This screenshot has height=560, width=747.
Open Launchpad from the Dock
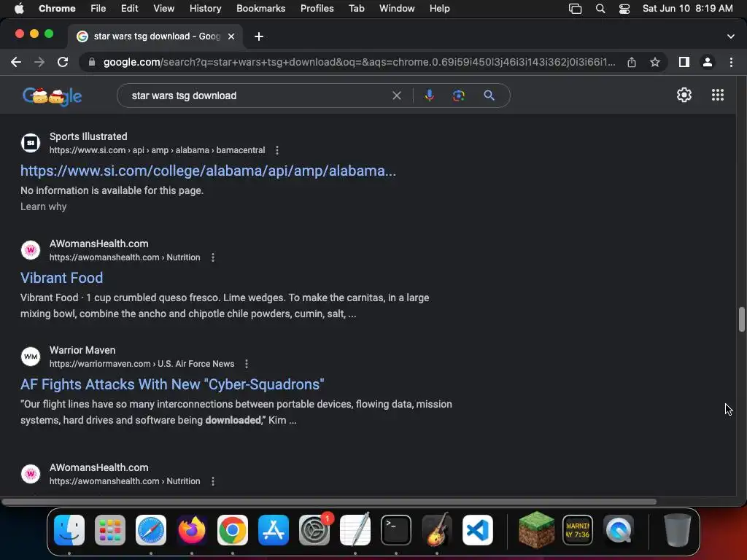point(110,530)
